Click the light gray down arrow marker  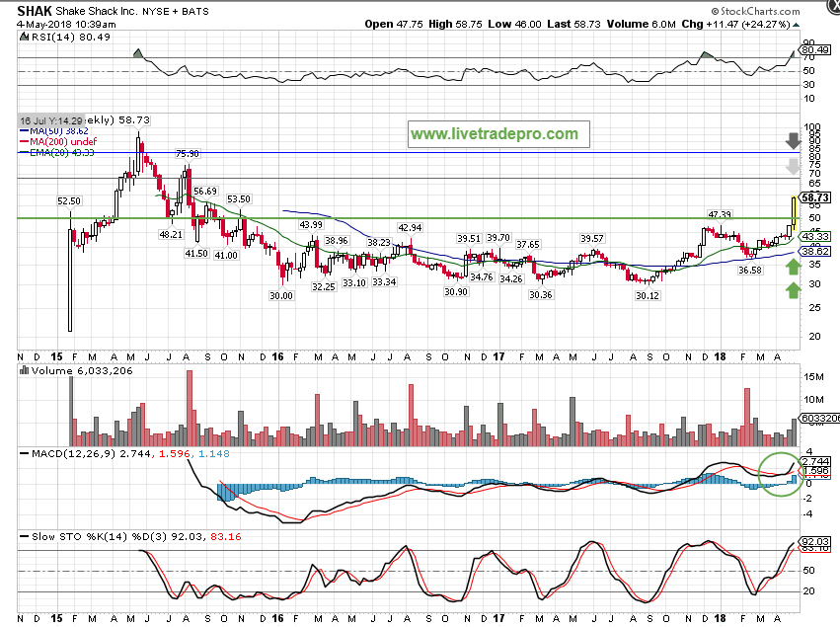coord(793,167)
